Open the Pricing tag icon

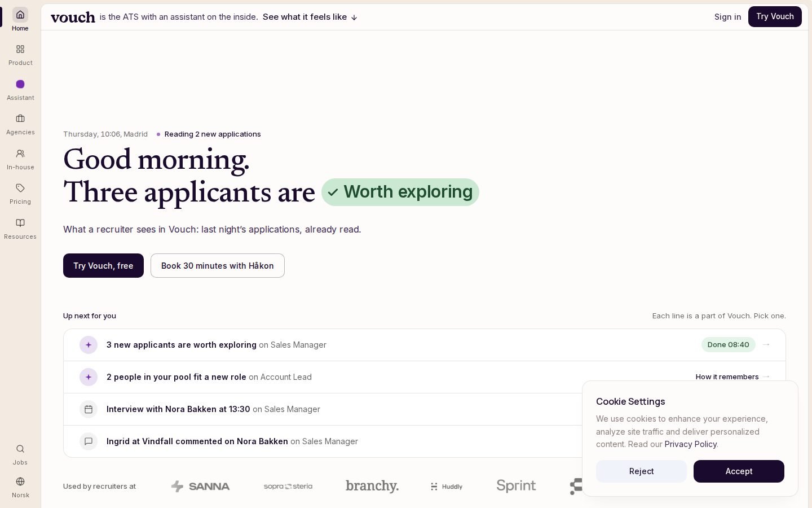pos(20,188)
